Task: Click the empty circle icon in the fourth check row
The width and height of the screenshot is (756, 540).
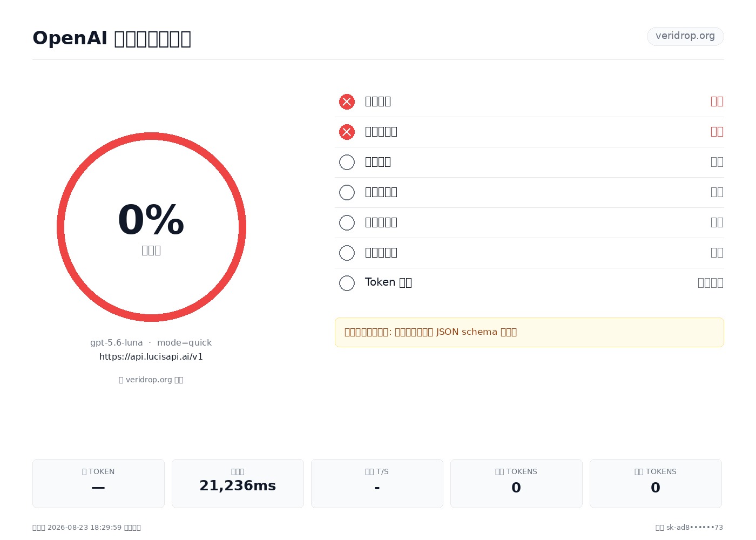Action: [347, 192]
